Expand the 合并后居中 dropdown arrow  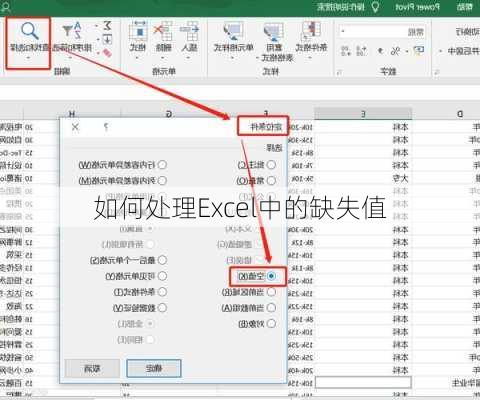[x=441, y=51]
